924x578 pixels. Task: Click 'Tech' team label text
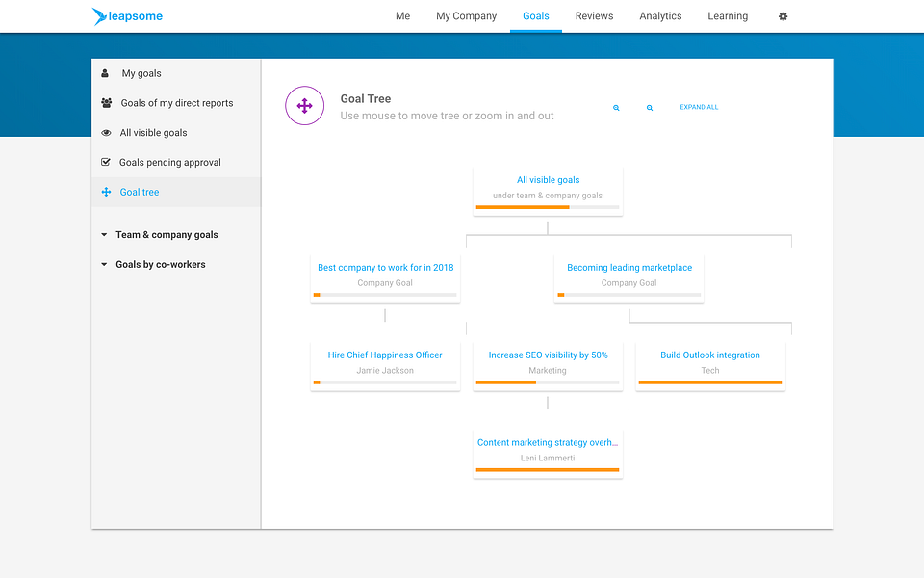click(710, 370)
